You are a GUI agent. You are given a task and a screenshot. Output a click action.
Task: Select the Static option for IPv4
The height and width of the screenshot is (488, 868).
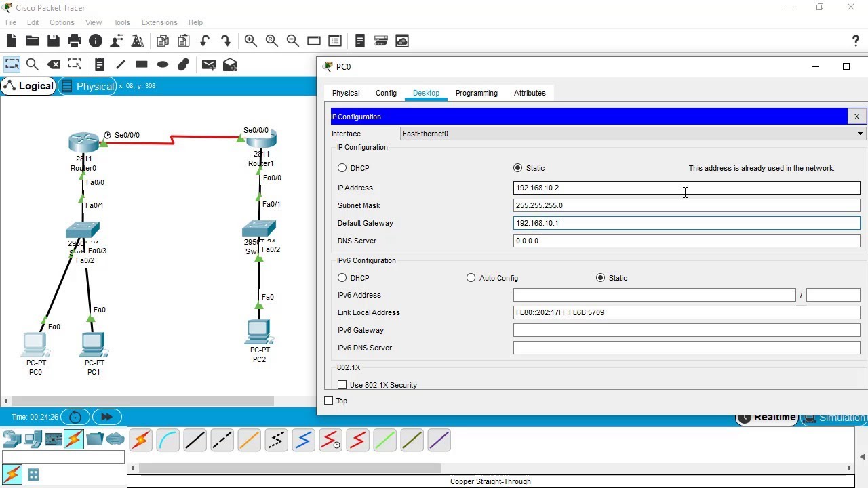pyautogui.click(x=518, y=168)
